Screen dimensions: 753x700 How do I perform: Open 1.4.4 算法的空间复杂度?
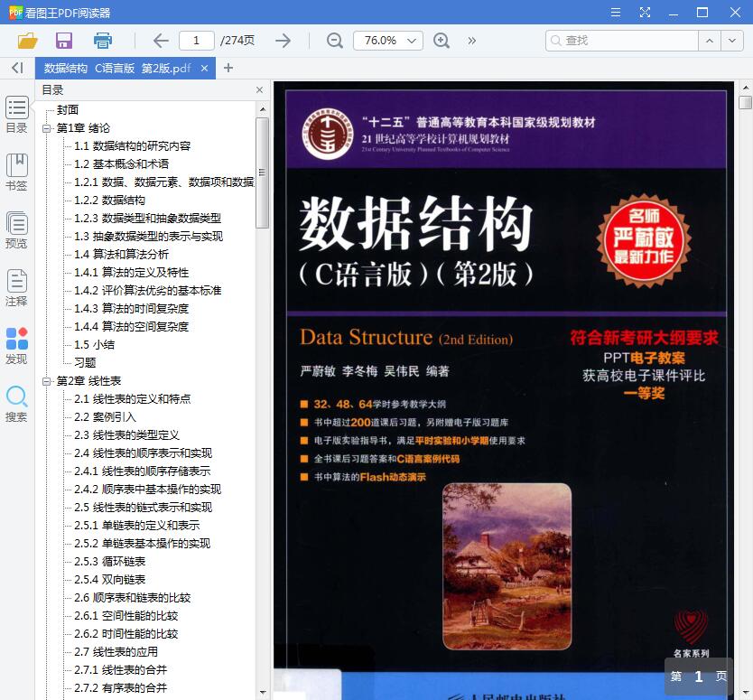132,327
